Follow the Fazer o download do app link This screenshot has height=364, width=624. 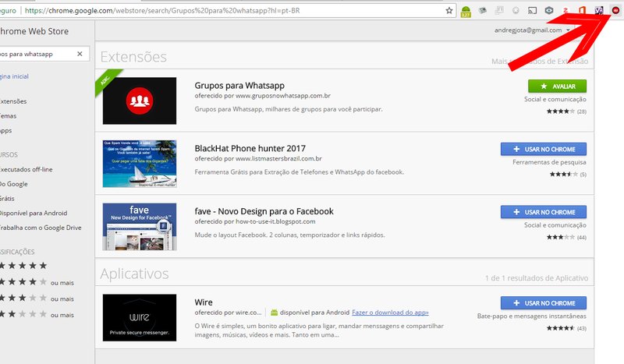click(390, 313)
